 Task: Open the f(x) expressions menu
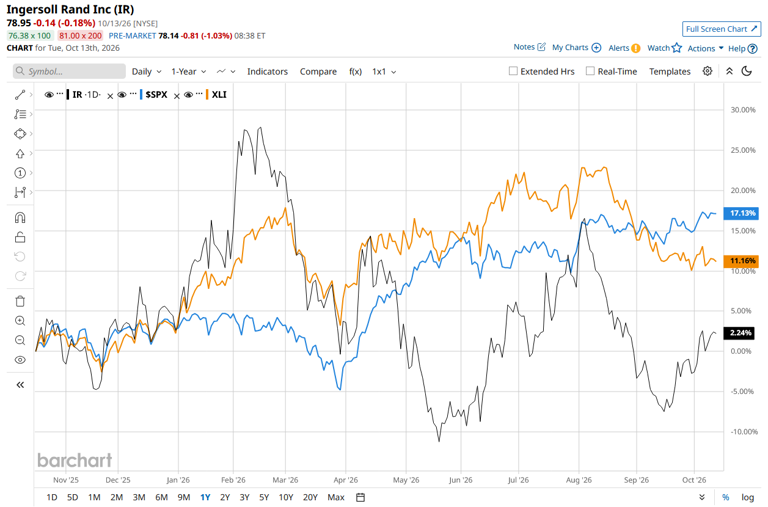pos(356,72)
